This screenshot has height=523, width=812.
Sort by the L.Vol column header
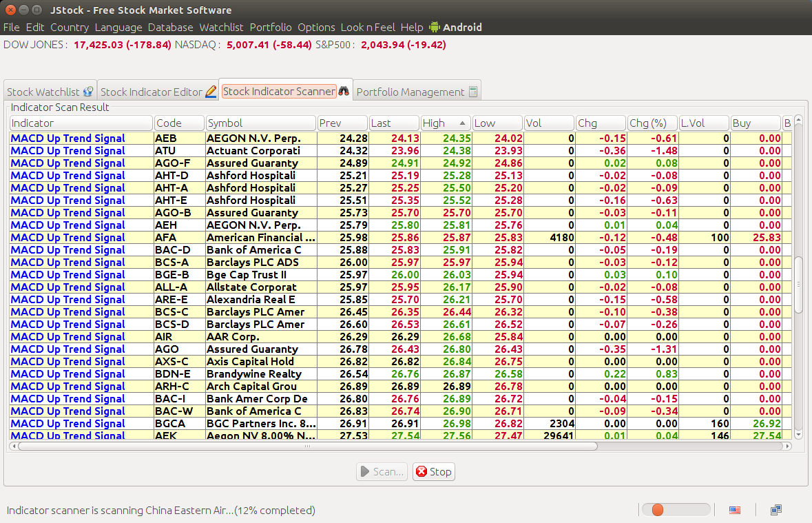tap(704, 123)
